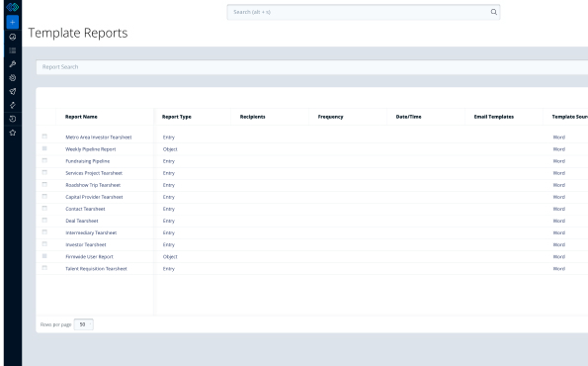Screen dimensions: 588x366
Task: Click row icon beside Weekly Pipeline Report
Action: [44, 148]
